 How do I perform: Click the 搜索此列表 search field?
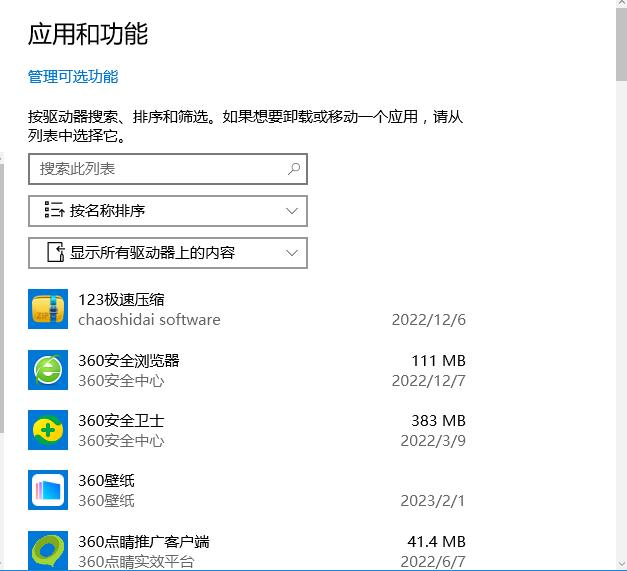(x=168, y=169)
